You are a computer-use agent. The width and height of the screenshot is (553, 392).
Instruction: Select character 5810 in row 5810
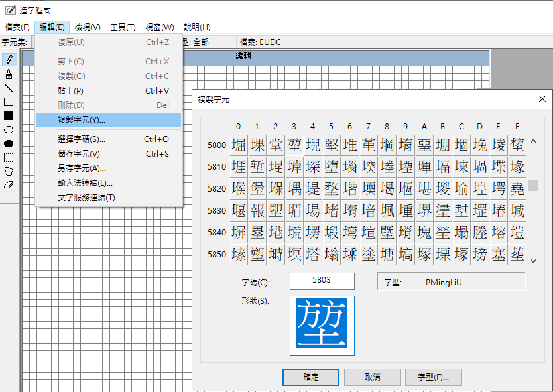click(239, 166)
